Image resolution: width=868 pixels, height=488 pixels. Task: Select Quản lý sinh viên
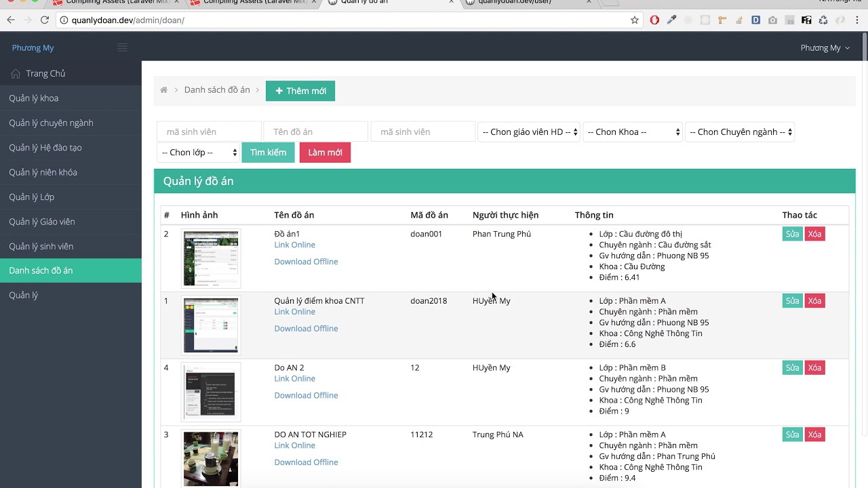(x=71, y=246)
